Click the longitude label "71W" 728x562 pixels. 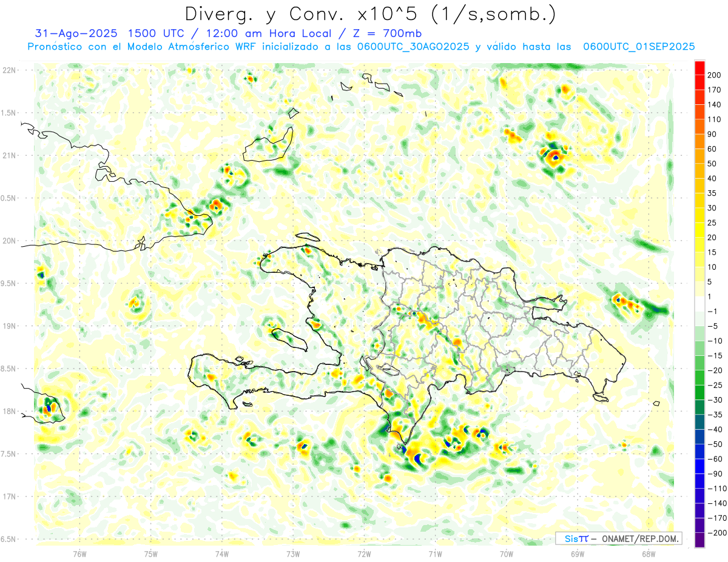coord(435,554)
